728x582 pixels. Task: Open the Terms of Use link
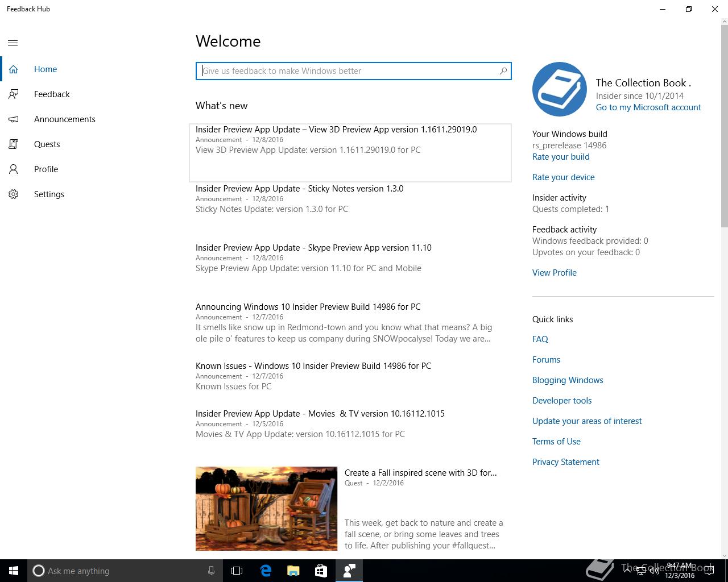pyautogui.click(x=556, y=442)
